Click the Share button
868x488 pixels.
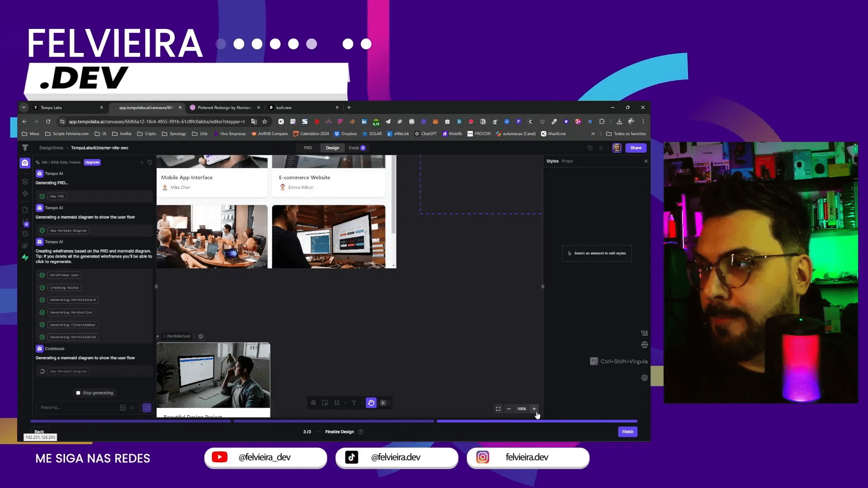click(636, 148)
